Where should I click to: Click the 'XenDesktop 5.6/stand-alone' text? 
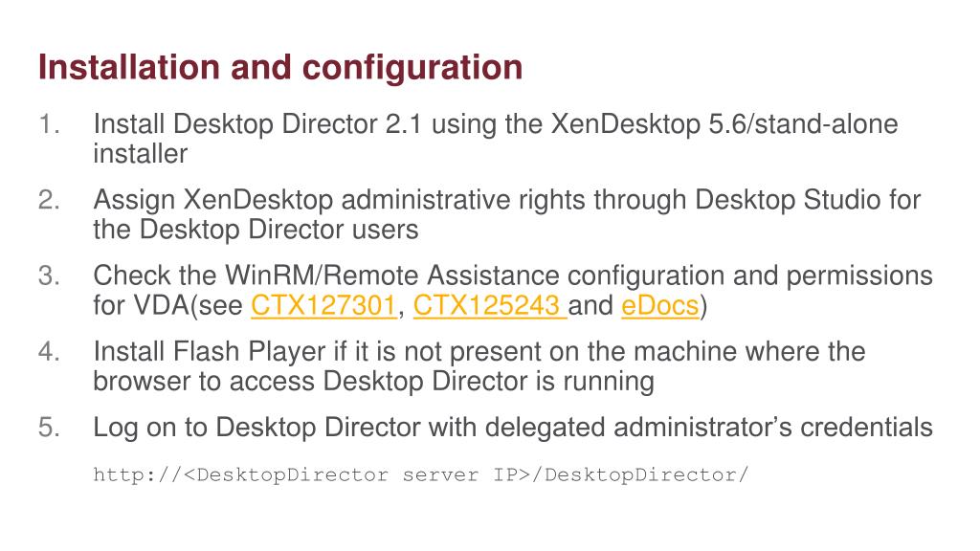tap(724, 124)
